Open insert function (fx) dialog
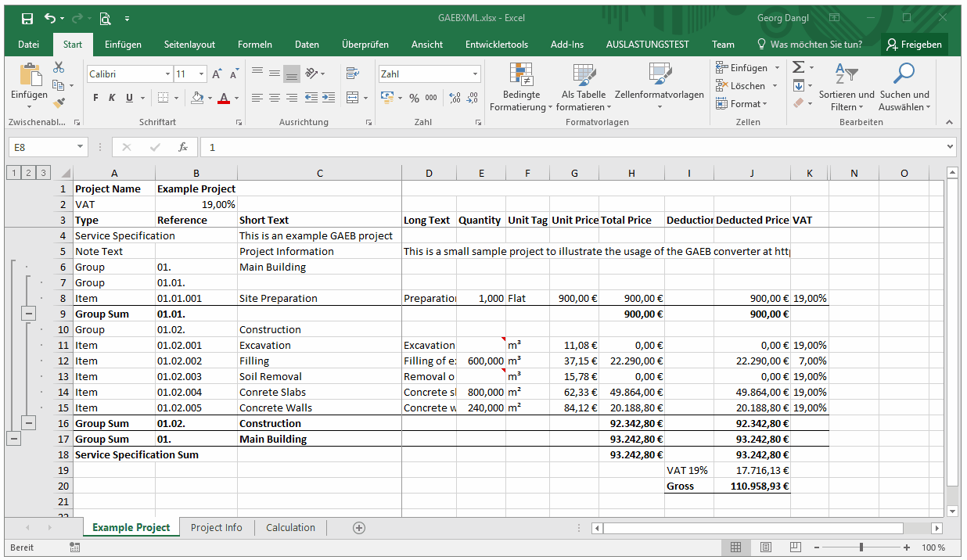 182,147
